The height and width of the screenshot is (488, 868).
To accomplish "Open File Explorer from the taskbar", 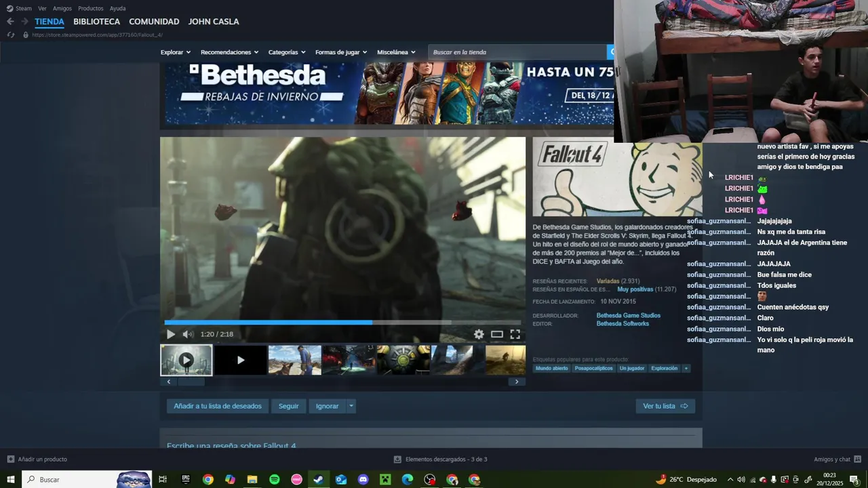I will click(x=252, y=479).
